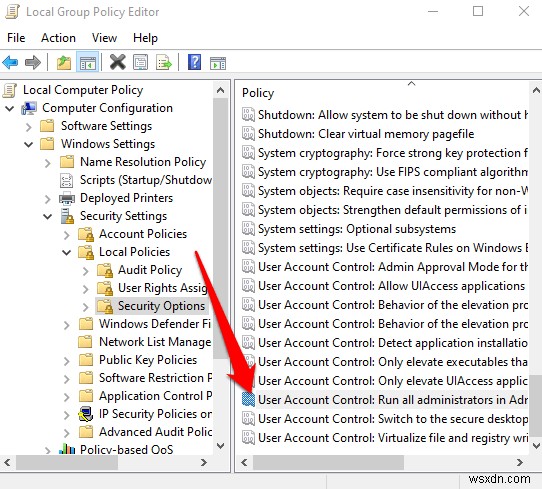
Task: Click the Software Settings folder icon
Action: (x=47, y=126)
